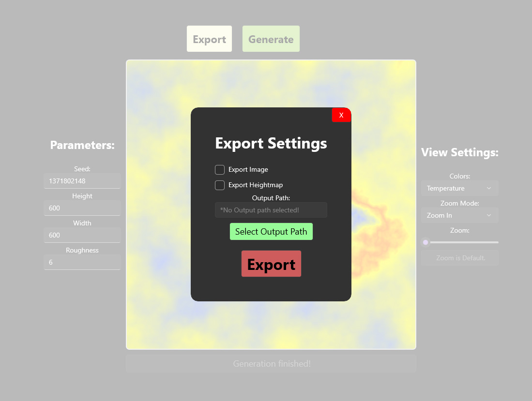Enable the Export Heightmap checkbox
The width and height of the screenshot is (532, 401).
click(x=220, y=185)
